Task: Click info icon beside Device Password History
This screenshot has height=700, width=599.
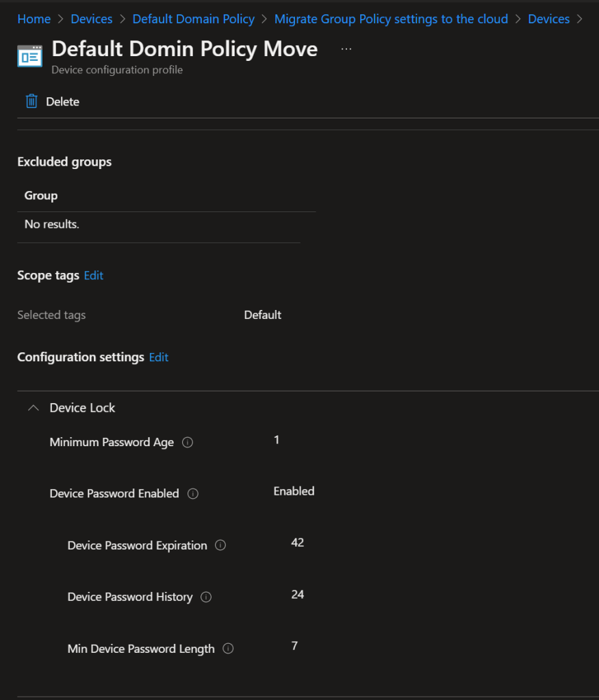Action: (206, 597)
